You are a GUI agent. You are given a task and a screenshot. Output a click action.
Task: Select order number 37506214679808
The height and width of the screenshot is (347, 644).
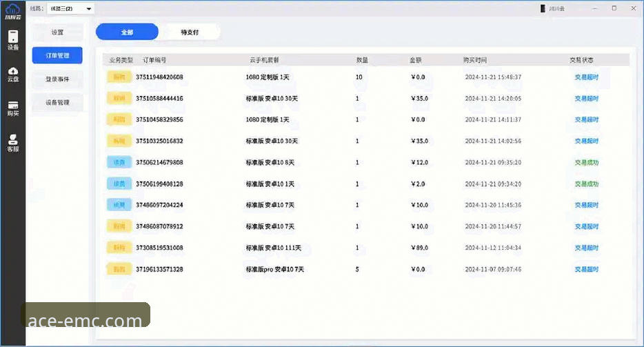point(159,162)
